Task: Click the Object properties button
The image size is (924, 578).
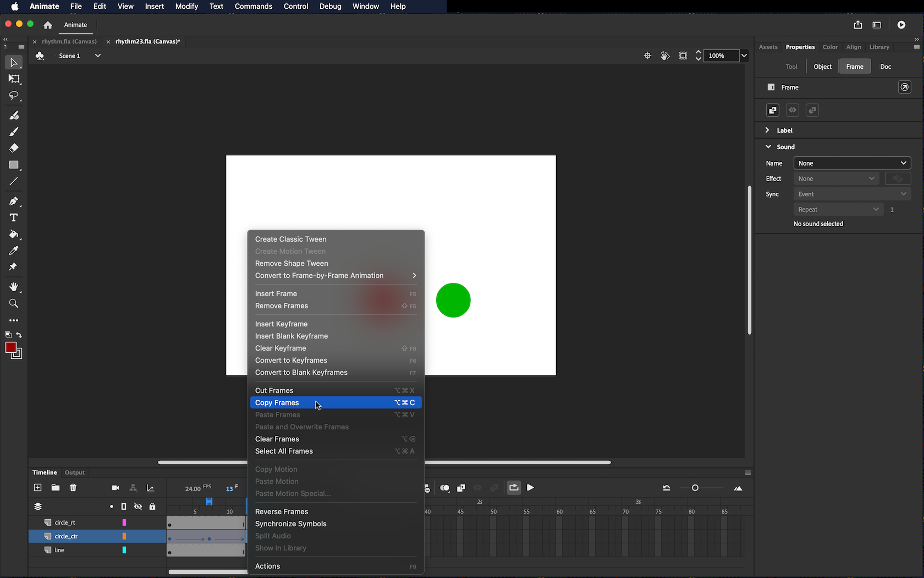Action: [x=822, y=67]
